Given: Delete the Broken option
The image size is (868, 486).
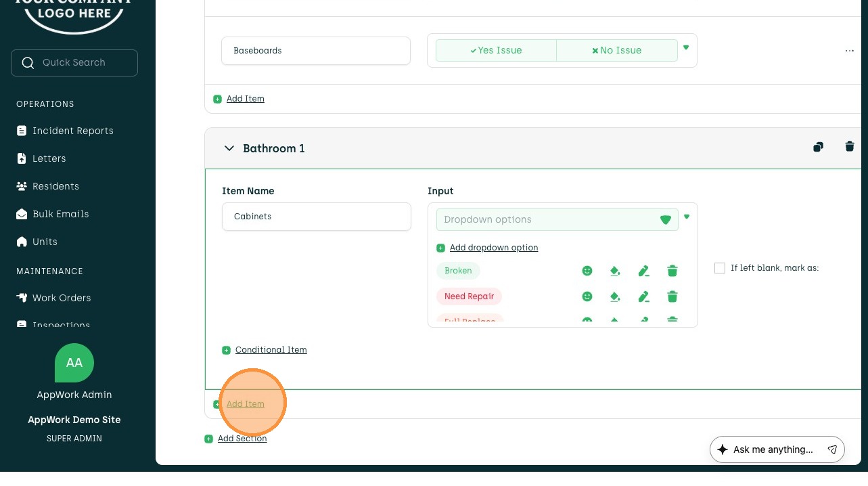Looking at the screenshot, I should coord(672,271).
